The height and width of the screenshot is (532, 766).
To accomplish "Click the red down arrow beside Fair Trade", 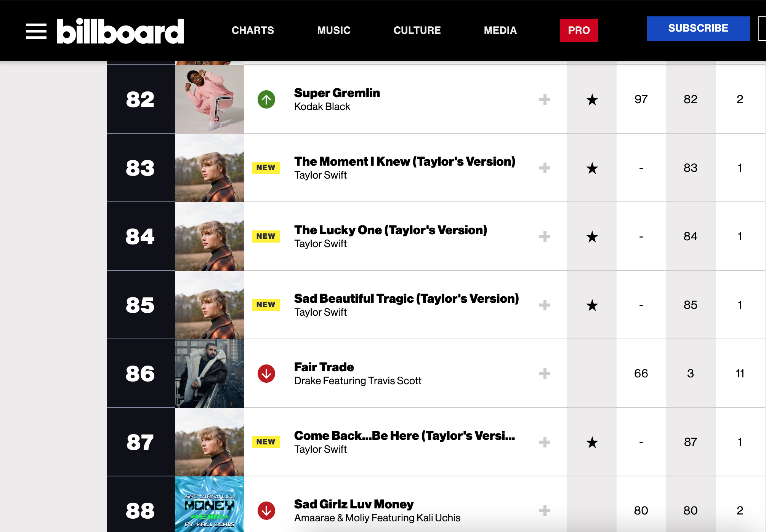I will click(266, 374).
